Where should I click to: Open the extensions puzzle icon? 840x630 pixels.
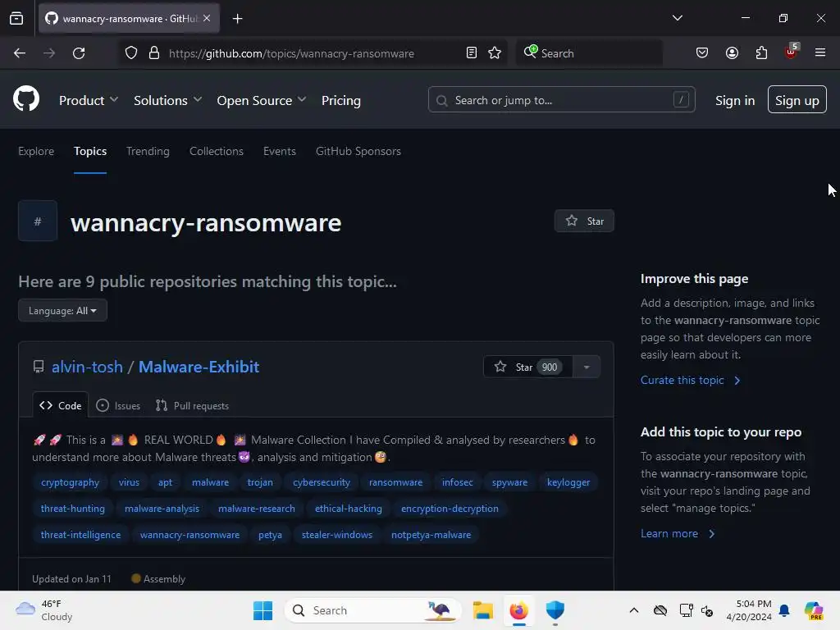click(761, 53)
